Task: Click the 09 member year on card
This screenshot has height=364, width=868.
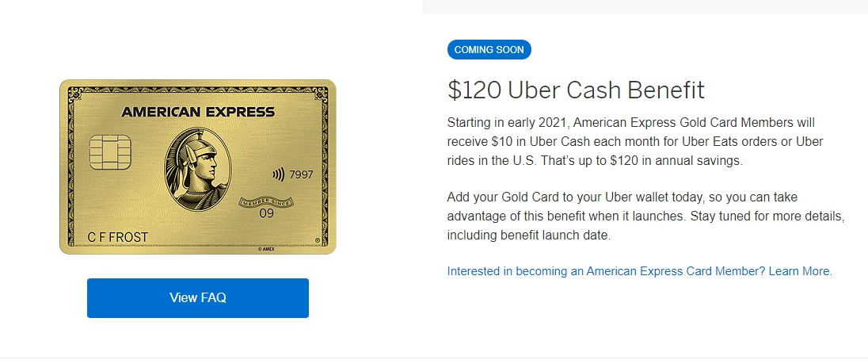Action: tap(267, 213)
